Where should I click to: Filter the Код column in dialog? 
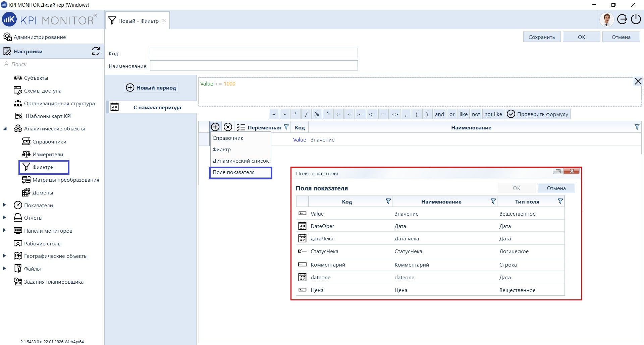click(388, 201)
